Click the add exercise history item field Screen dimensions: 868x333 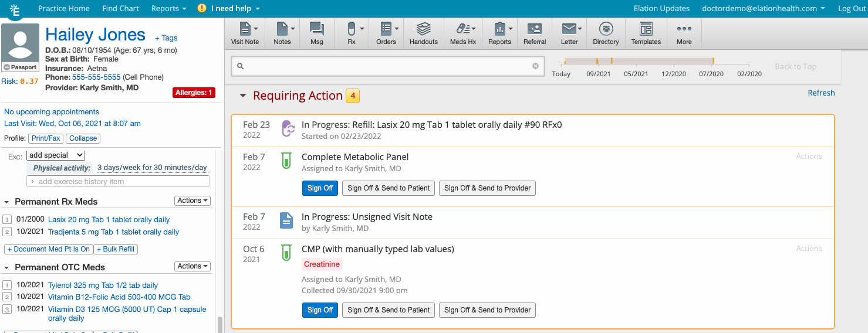pyautogui.click(x=117, y=182)
